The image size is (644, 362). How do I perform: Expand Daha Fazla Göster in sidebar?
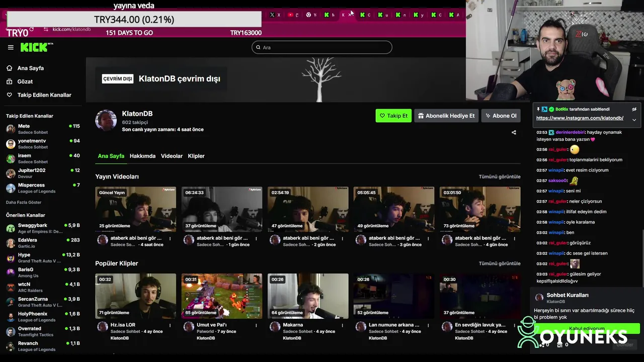(24, 203)
